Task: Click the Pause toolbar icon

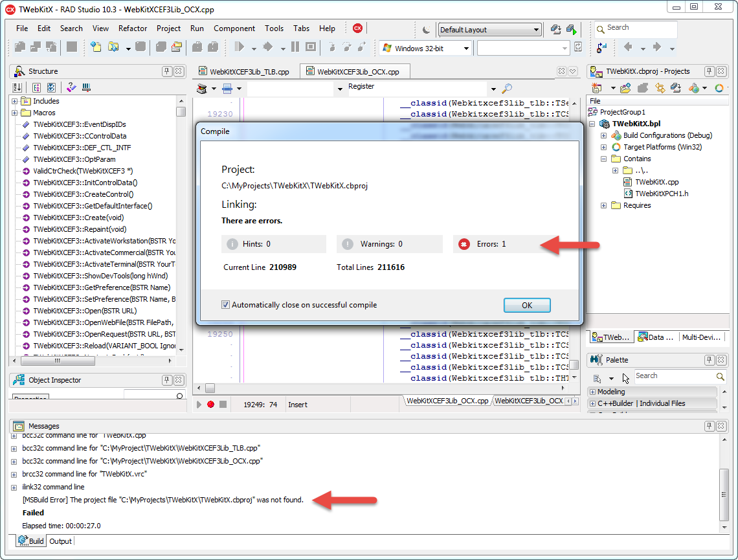Action: point(295,47)
